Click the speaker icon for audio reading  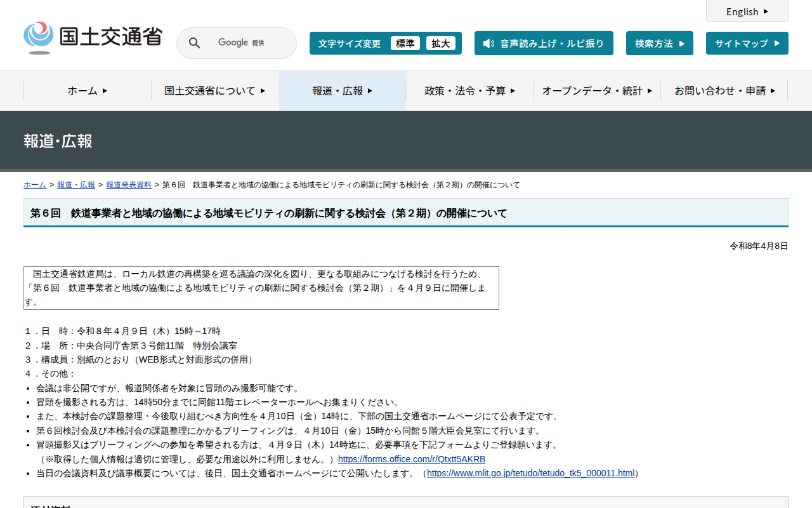pyautogui.click(x=488, y=43)
